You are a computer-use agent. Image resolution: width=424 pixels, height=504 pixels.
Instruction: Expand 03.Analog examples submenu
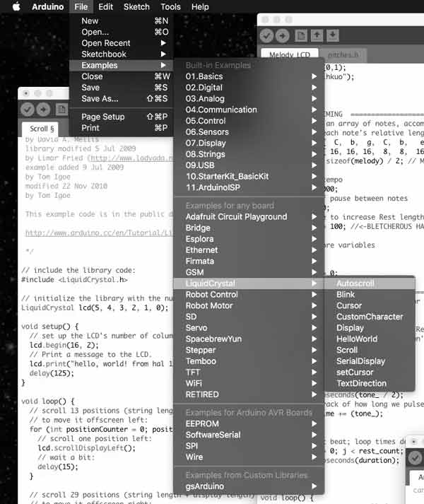[249, 99]
